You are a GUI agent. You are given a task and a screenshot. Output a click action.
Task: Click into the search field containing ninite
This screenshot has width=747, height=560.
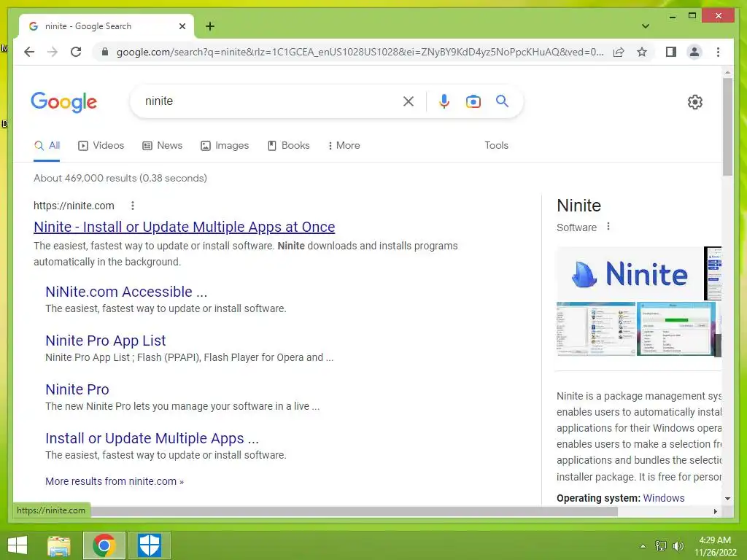(271, 101)
